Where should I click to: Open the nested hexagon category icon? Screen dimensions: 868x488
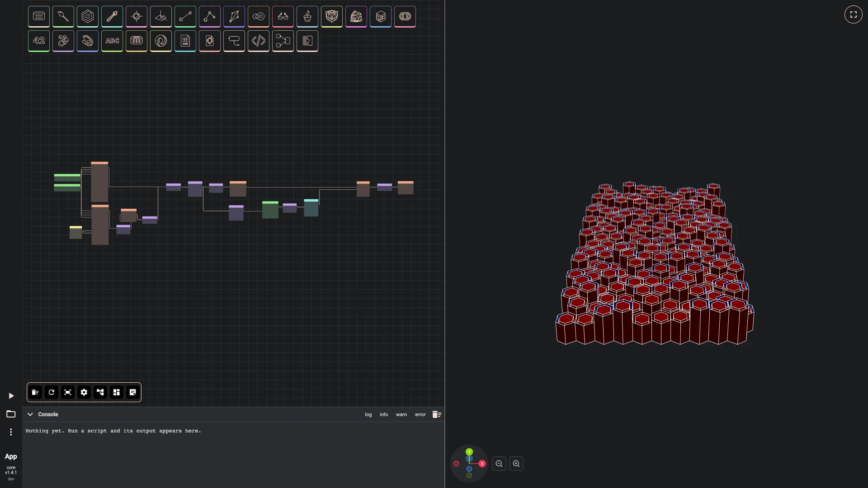[x=88, y=17]
